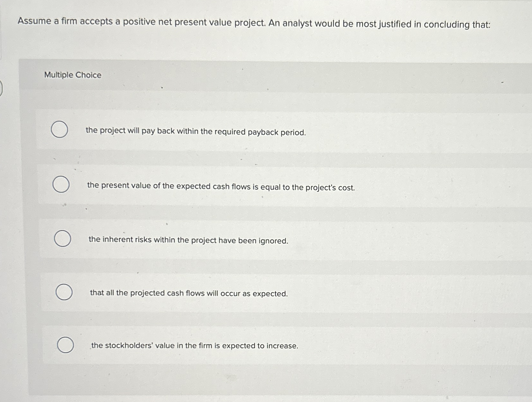
Task: Click the partial rounded tab at left edge
Action: [1, 89]
